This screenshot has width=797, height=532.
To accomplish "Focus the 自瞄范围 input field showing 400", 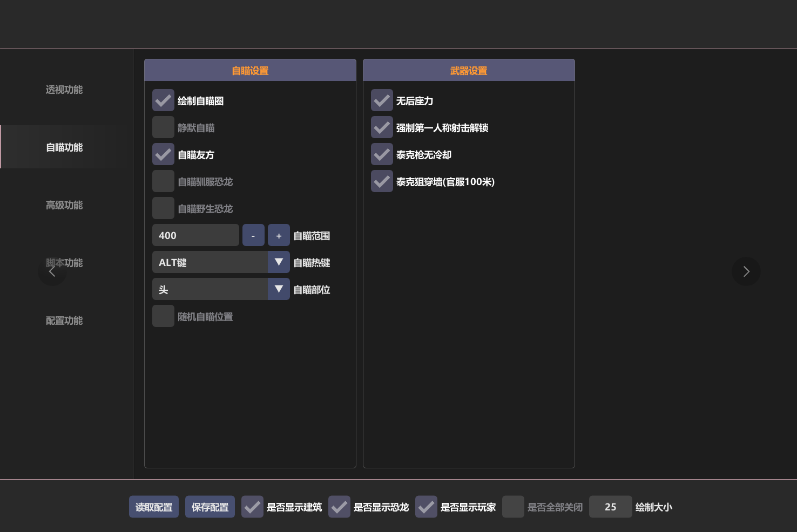I will pos(195,235).
